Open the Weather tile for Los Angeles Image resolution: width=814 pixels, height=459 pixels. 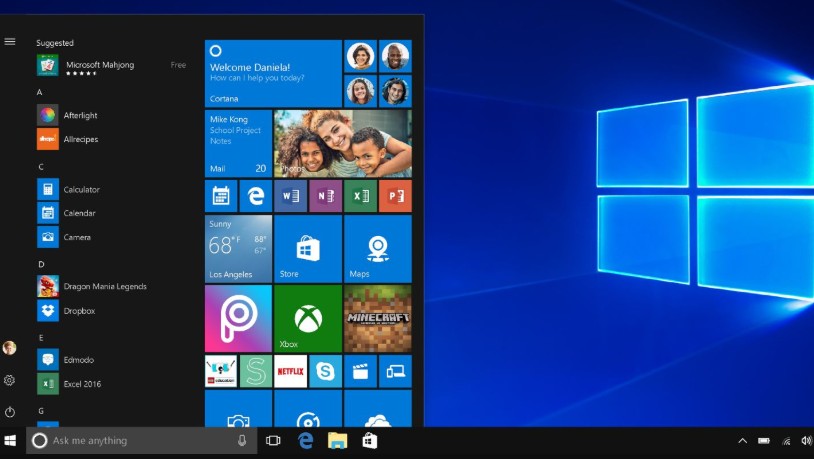click(238, 249)
